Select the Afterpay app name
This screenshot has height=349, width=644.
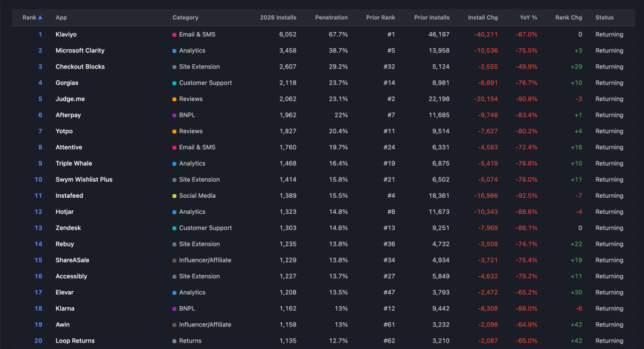tap(68, 115)
